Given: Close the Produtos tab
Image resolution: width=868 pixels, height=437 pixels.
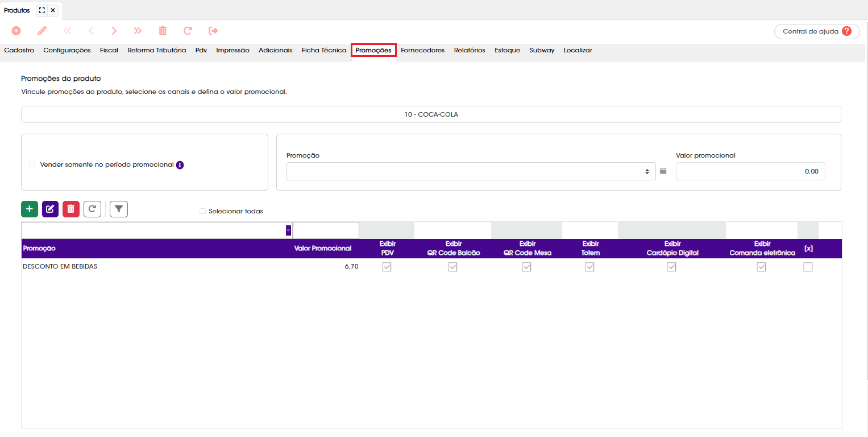Looking at the screenshot, I should (x=53, y=10).
